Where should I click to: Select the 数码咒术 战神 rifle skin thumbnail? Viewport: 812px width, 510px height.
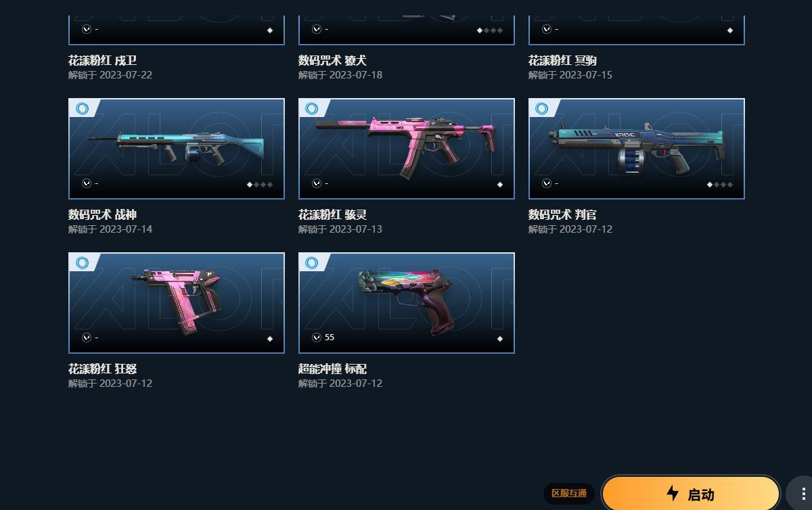pos(177,149)
